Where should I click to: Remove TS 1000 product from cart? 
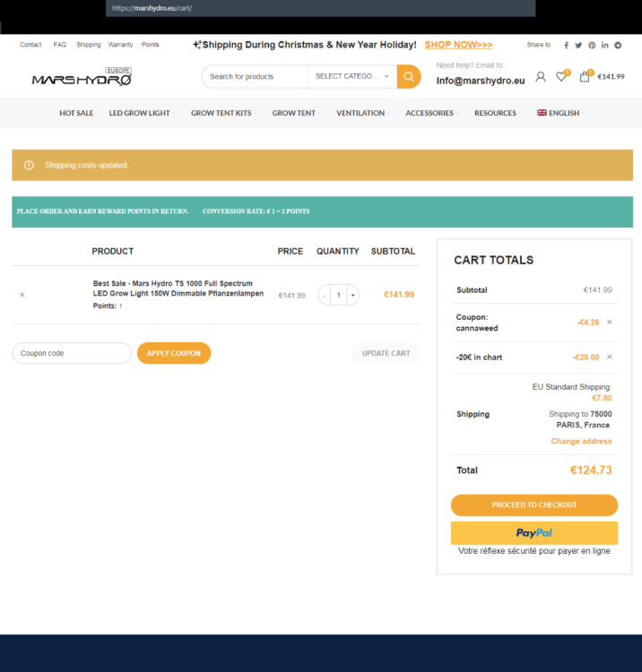point(22,295)
